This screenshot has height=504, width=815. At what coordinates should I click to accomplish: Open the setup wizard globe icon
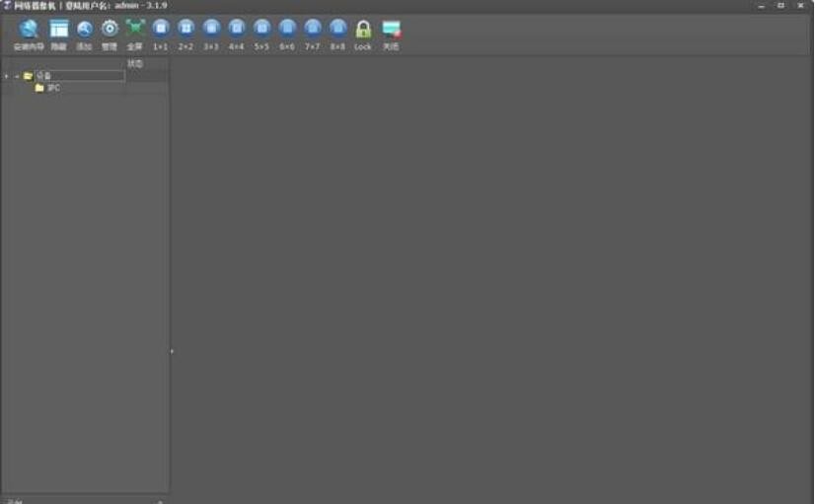coord(29,30)
